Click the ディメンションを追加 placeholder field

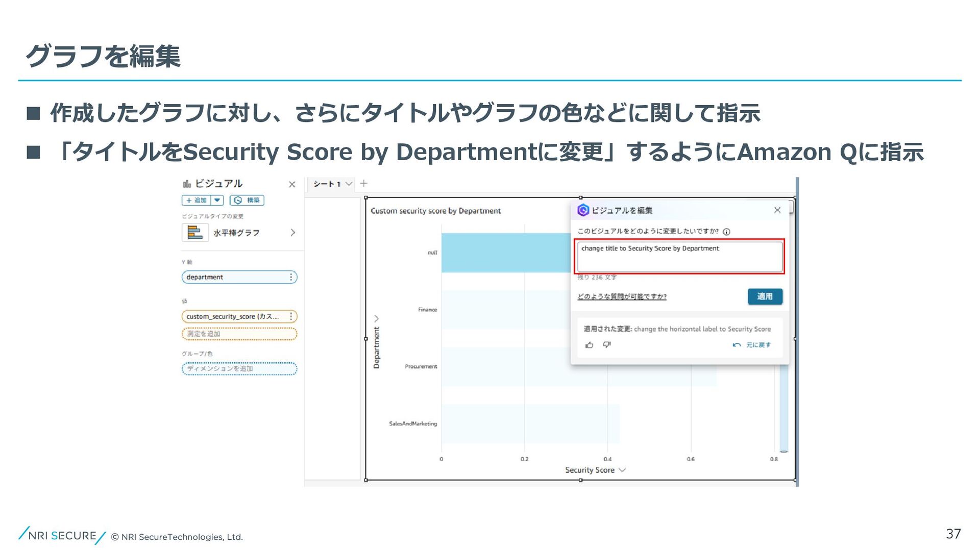[239, 368]
